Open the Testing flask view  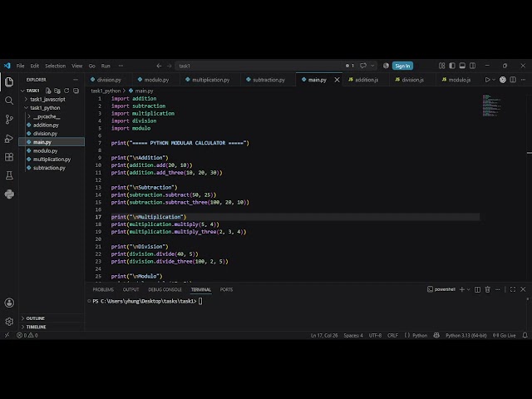[x=9, y=175]
